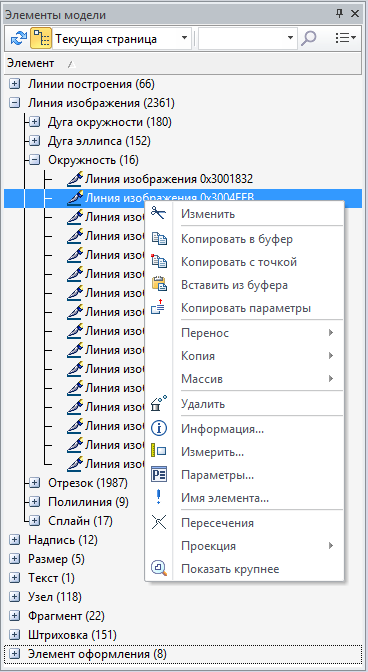Toggle the tree grouping mode button
The height and width of the screenshot is (672, 368).
pos(41,38)
